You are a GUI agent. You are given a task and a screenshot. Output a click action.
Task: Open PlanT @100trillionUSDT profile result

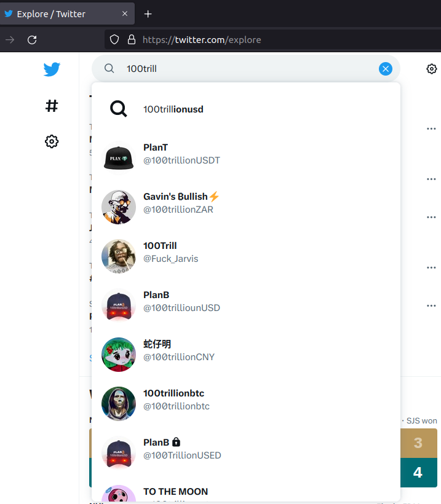246,158
